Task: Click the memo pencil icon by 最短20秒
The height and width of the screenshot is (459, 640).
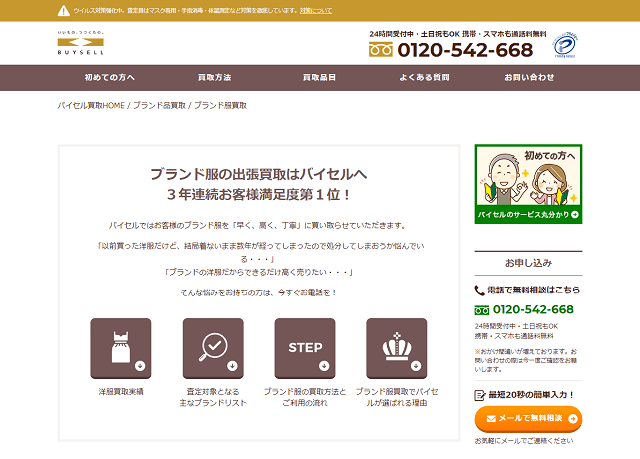Action: click(x=480, y=395)
